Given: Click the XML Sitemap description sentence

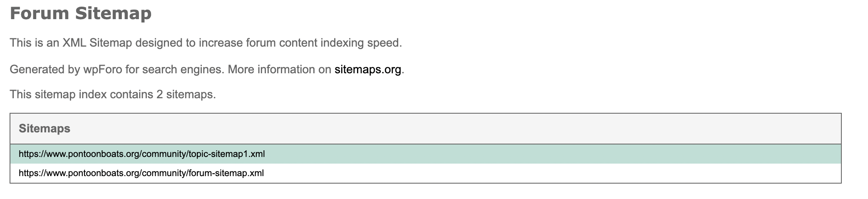Looking at the screenshot, I should [206, 43].
